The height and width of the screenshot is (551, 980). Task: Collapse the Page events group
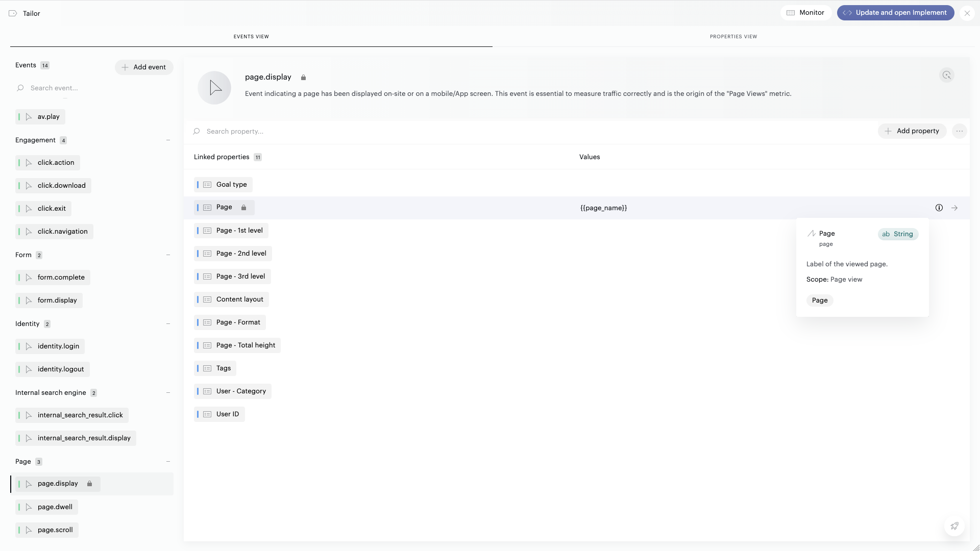point(168,462)
